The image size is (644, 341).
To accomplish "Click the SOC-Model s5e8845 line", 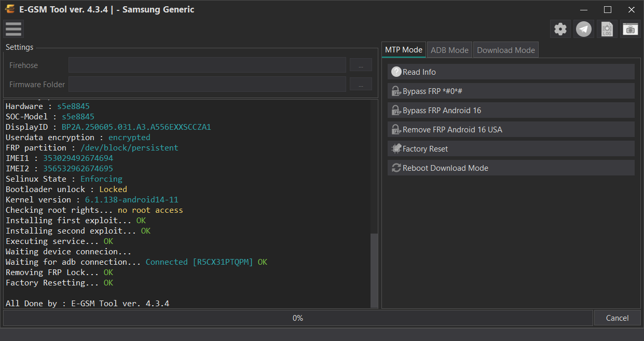I will pyautogui.click(x=50, y=116).
